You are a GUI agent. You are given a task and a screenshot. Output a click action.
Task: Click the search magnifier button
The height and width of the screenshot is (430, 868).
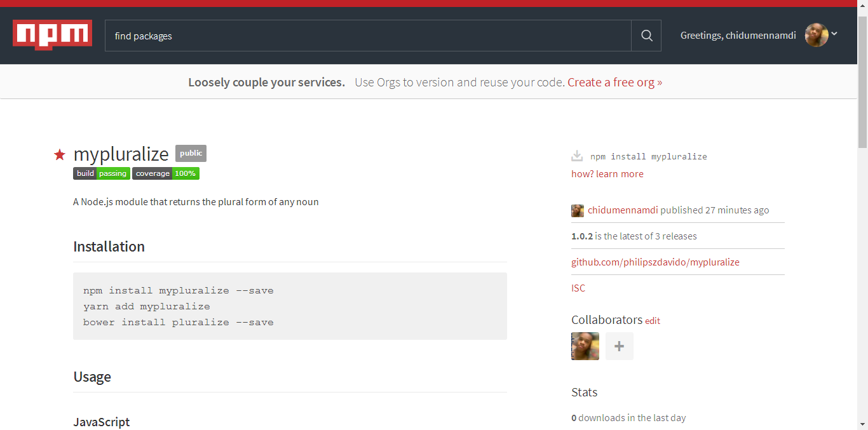click(x=646, y=36)
